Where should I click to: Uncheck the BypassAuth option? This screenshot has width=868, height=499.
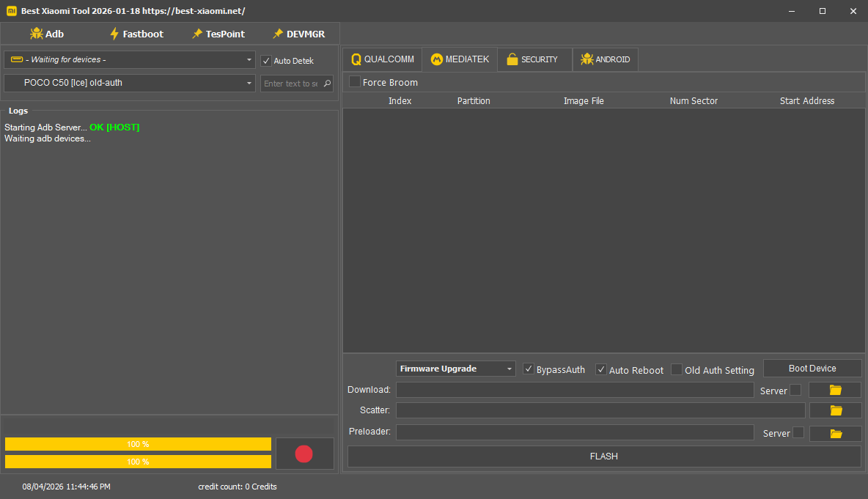pos(529,369)
